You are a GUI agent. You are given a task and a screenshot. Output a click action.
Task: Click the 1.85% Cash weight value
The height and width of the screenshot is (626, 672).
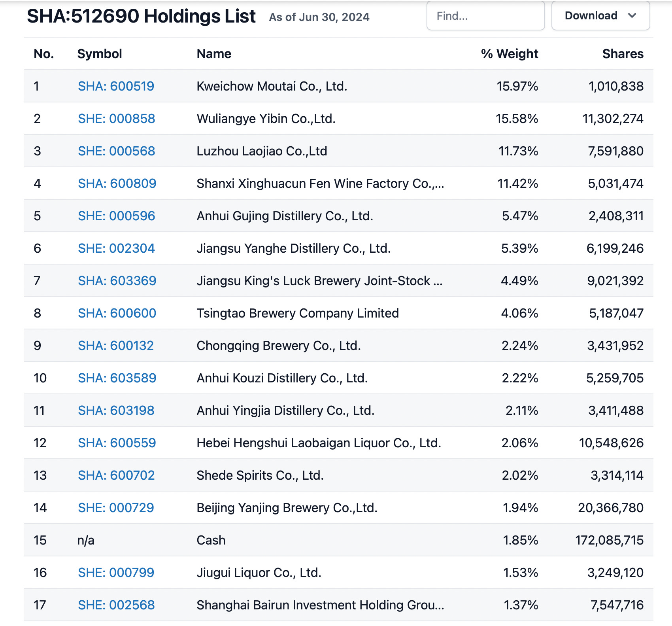tap(520, 540)
